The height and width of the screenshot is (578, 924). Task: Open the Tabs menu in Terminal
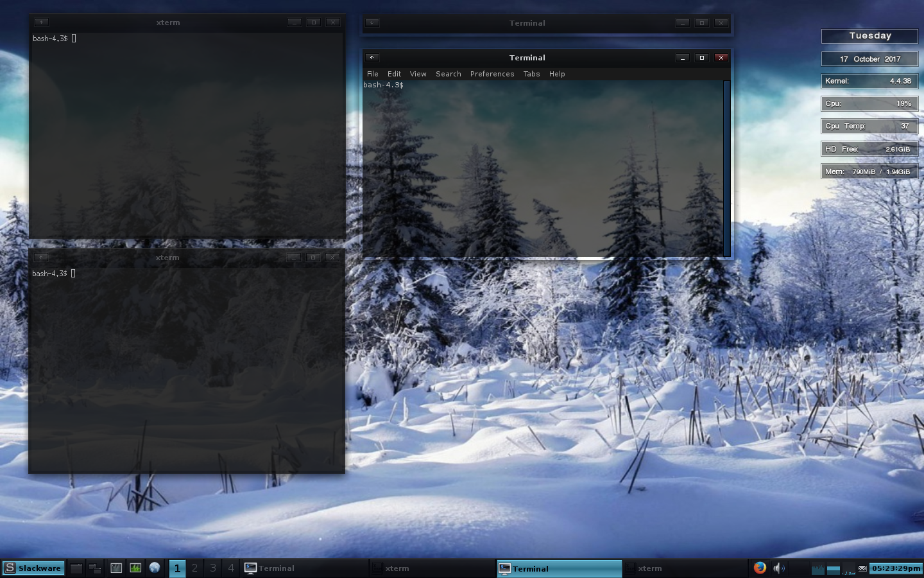pos(531,74)
